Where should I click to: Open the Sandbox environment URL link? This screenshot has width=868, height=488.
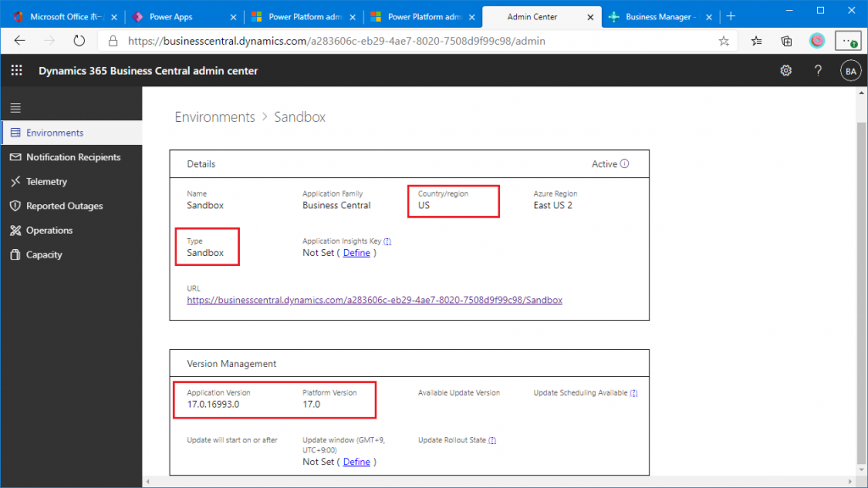point(375,300)
